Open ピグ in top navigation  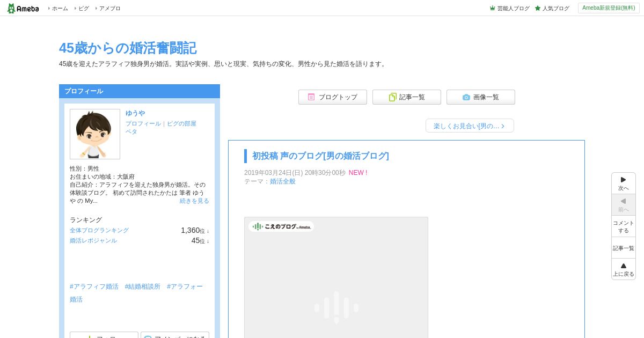84,9
